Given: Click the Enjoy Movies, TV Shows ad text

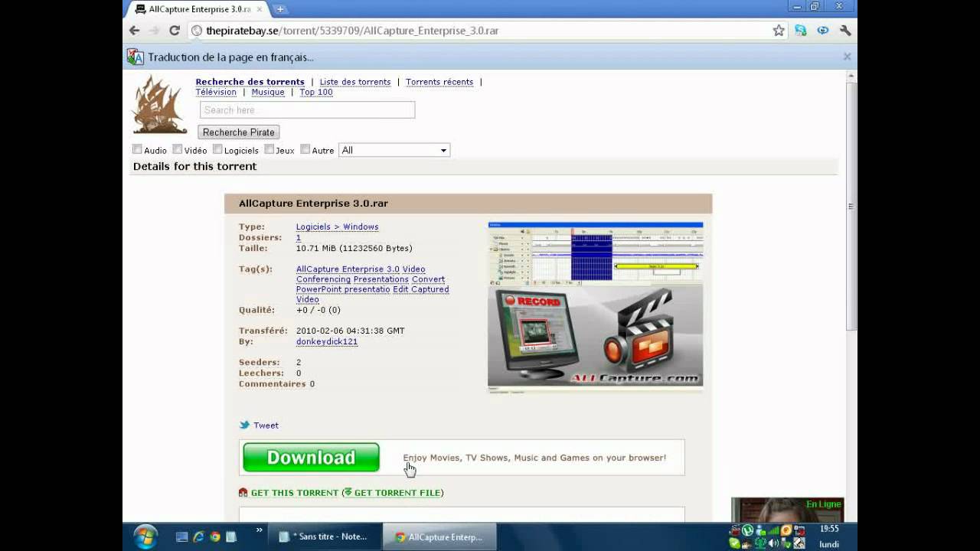Looking at the screenshot, I should pyautogui.click(x=534, y=458).
